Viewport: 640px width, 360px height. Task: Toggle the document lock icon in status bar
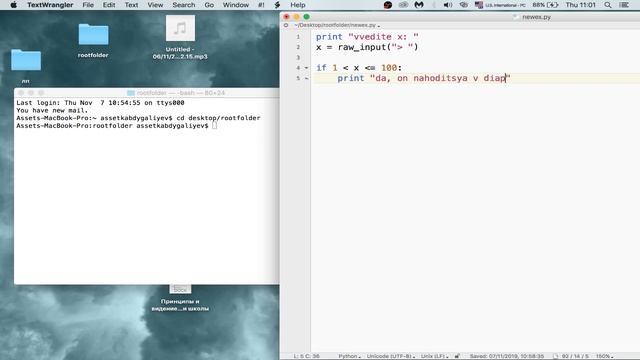click(458, 356)
